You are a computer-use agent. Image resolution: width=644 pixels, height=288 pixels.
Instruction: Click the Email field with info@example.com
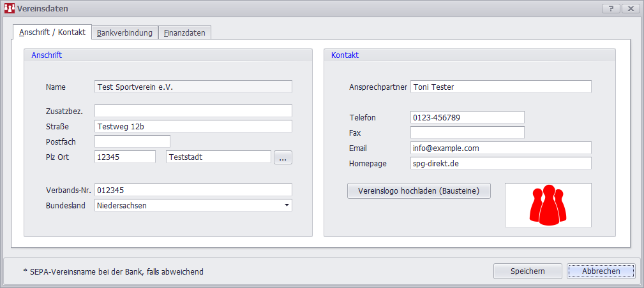(500, 148)
